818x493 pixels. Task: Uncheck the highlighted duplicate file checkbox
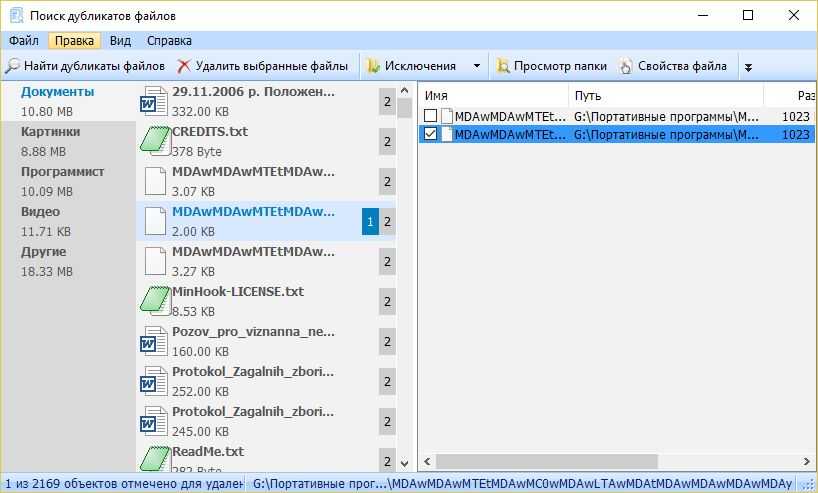430,134
